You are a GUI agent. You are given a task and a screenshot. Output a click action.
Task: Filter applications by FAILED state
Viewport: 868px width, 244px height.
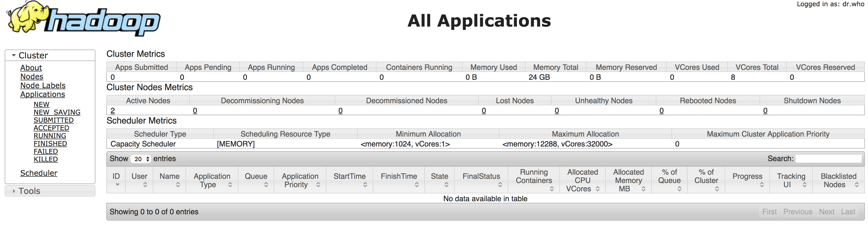pyautogui.click(x=46, y=152)
